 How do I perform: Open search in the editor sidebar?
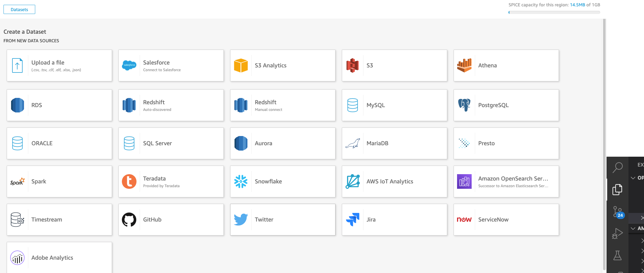point(617,167)
